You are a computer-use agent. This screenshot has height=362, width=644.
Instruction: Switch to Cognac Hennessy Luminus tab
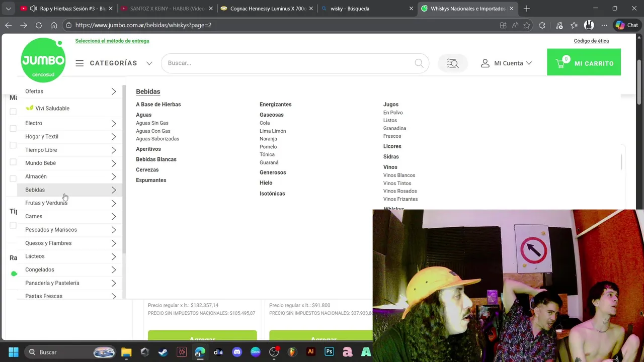[x=267, y=9]
